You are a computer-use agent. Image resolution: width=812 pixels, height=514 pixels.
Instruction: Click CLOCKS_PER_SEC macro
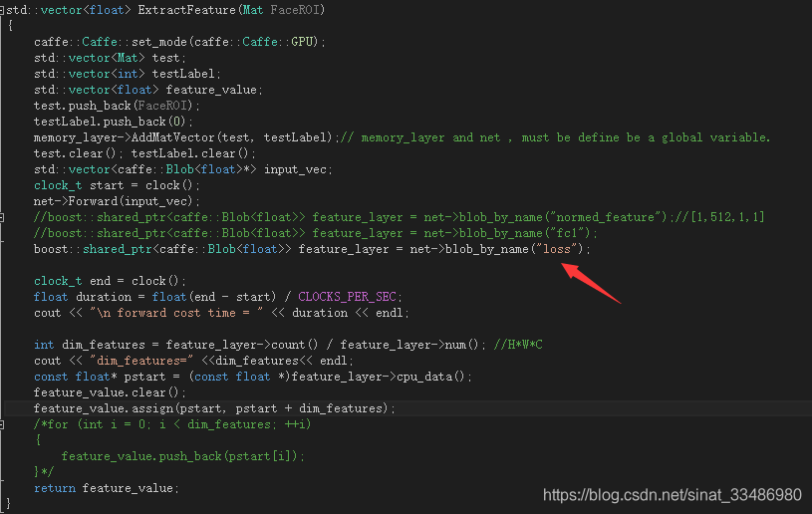pyautogui.click(x=347, y=297)
